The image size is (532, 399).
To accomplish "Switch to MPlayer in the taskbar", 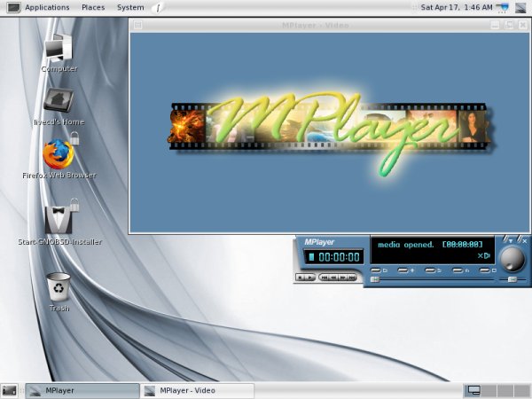I will (82, 390).
